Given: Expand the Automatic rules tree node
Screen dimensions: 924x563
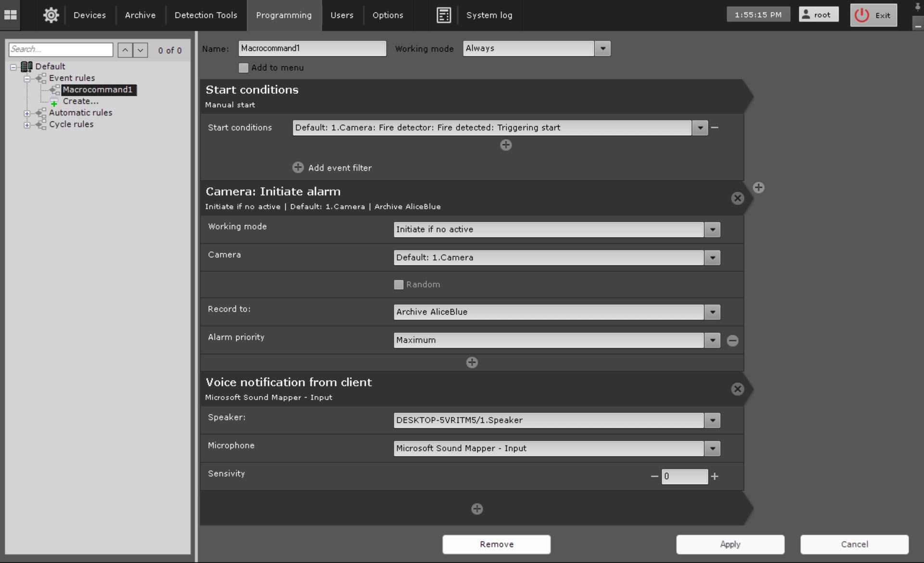Looking at the screenshot, I should click(x=27, y=114).
